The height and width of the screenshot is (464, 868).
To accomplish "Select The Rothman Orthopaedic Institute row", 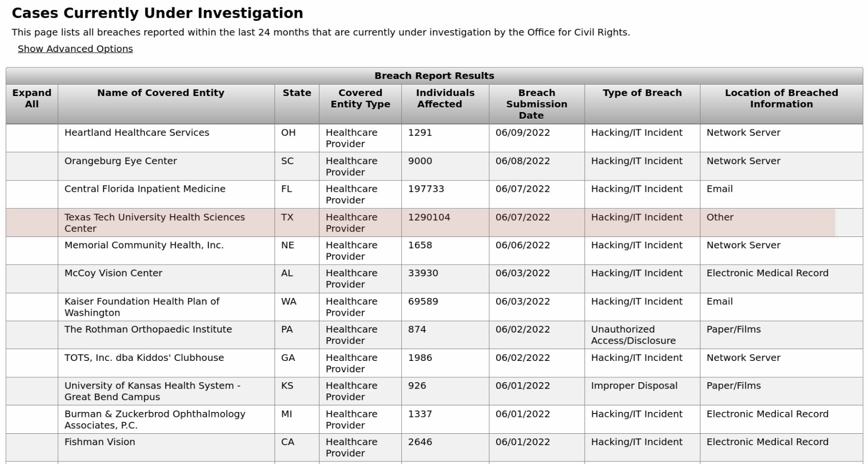I will click(434, 335).
